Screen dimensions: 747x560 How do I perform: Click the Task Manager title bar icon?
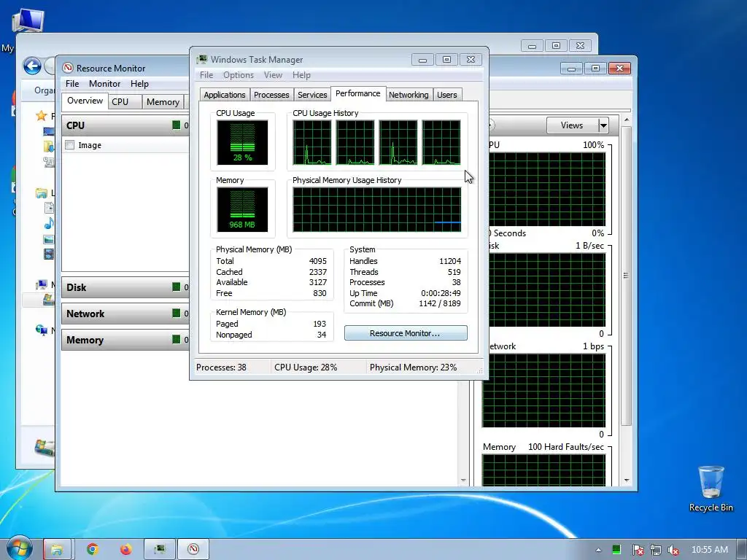pos(202,59)
